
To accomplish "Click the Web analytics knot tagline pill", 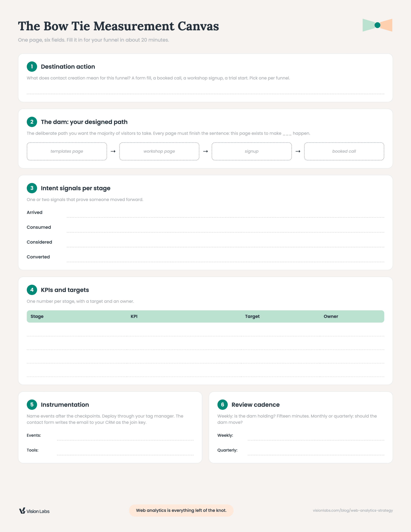I will click(181, 510).
